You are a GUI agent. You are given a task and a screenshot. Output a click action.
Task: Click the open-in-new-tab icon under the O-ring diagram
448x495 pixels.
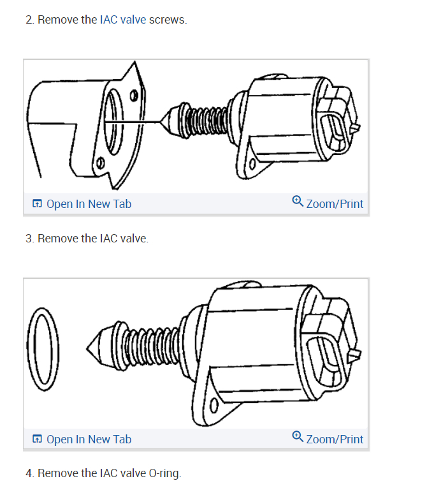pyautogui.click(x=37, y=439)
